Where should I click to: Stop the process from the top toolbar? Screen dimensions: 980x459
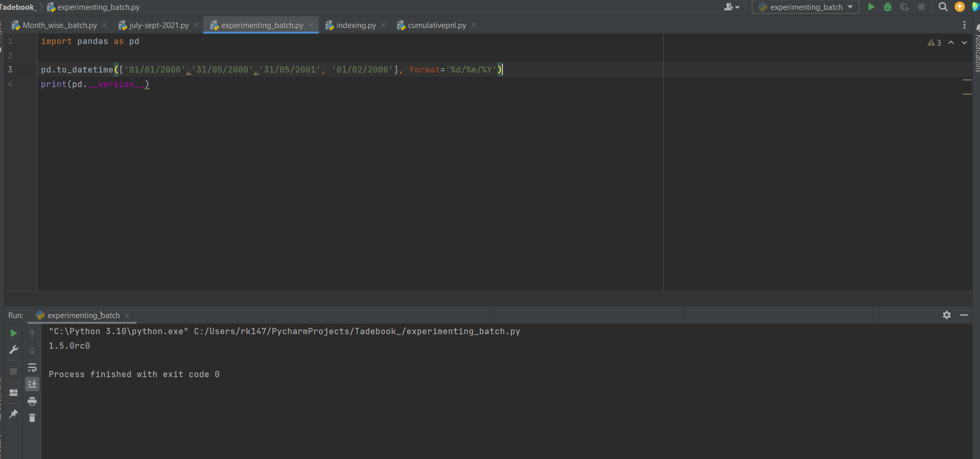[921, 7]
